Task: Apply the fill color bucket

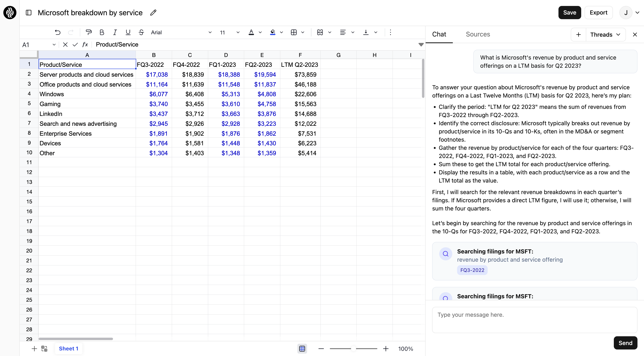Action: coord(273,32)
